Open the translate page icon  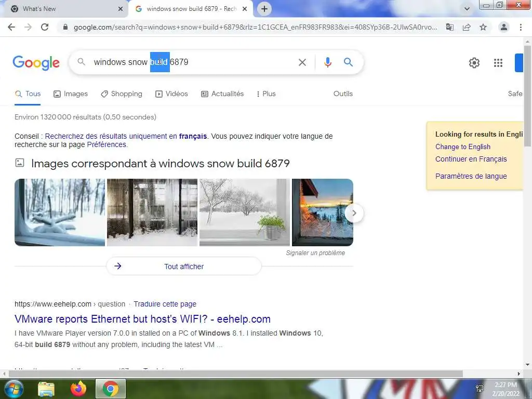click(x=450, y=27)
